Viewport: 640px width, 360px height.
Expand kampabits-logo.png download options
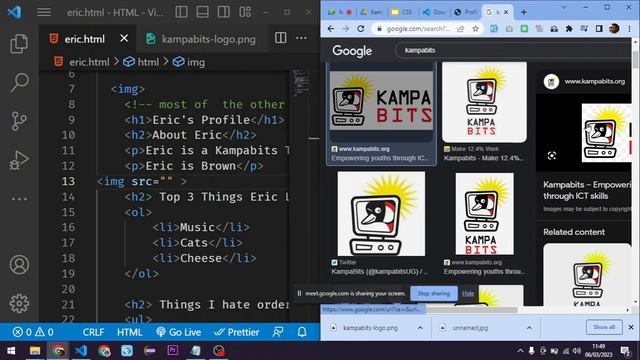pyautogui.click(x=420, y=328)
